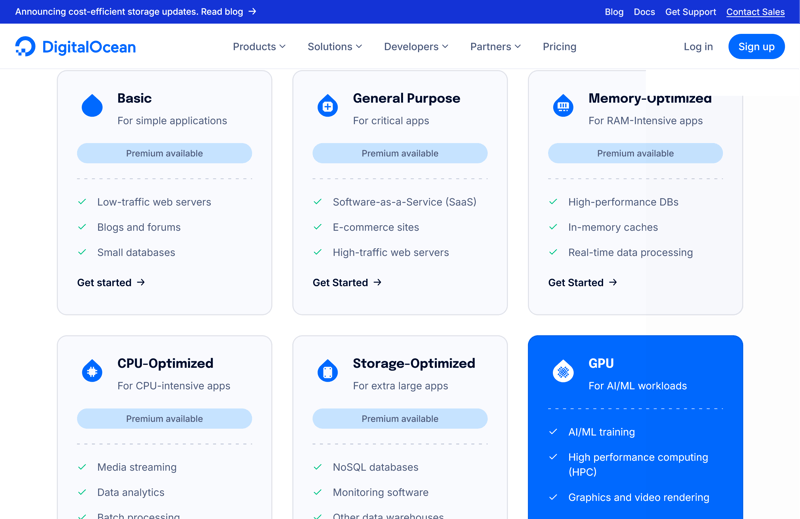
Task: Click Get started under Basic plan
Action: pyautogui.click(x=111, y=283)
